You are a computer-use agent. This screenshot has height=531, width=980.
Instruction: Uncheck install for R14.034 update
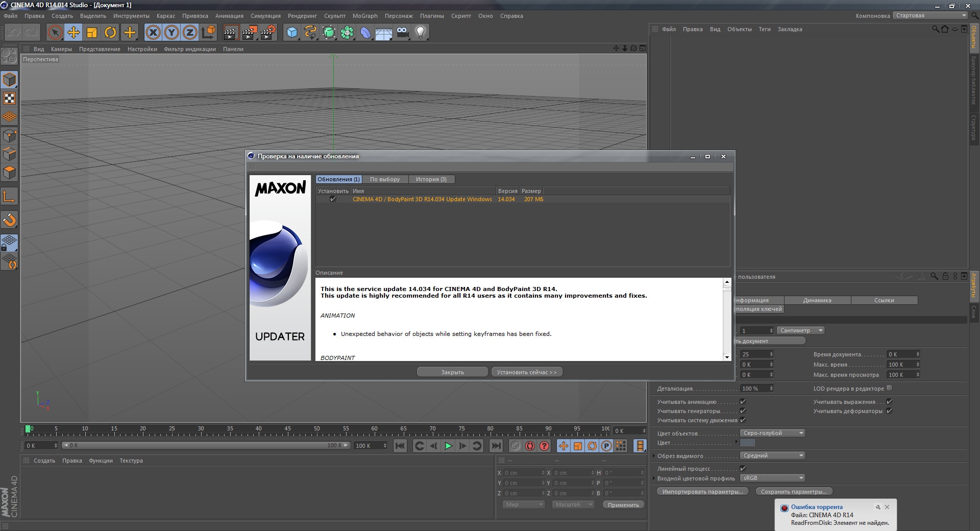333,199
